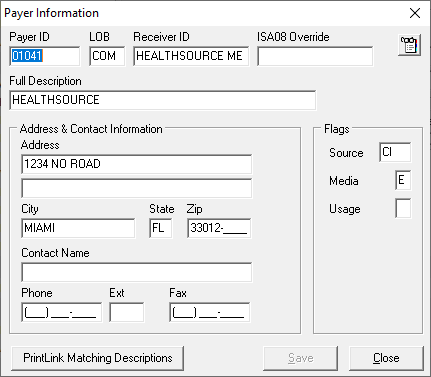Focus the Phone number field
The height and width of the screenshot is (377, 431).
pos(62,312)
